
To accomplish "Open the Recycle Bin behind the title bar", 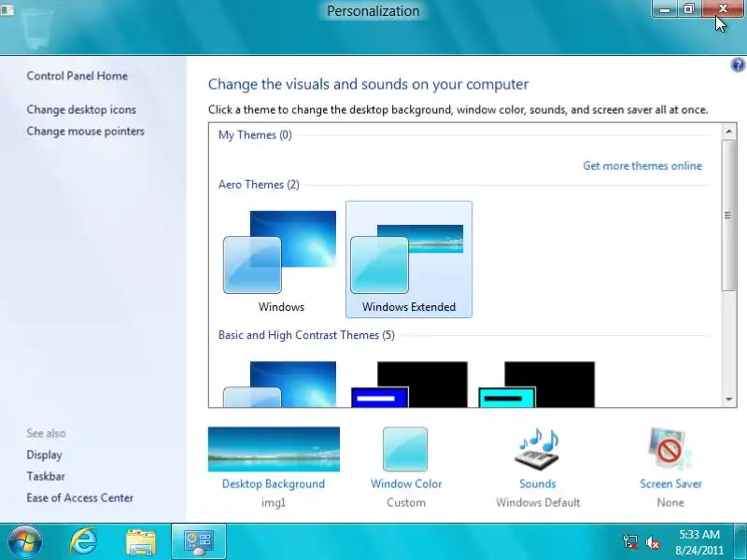I will coord(37,29).
